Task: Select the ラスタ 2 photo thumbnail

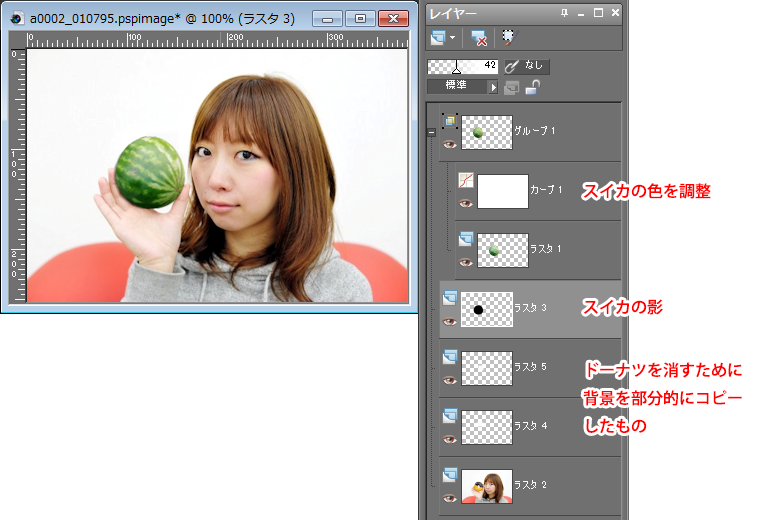Action: click(487, 486)
